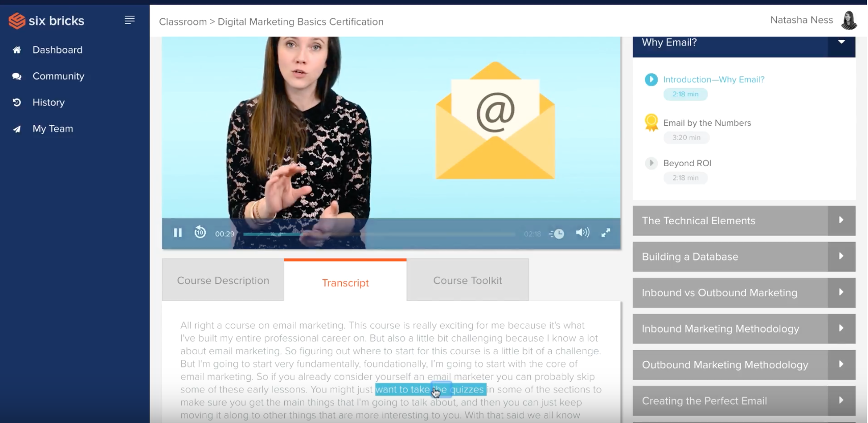Click the Community chat bubbles icon
Image resolution: width=868 pixels, height=423 pixels.
[17, 76]
